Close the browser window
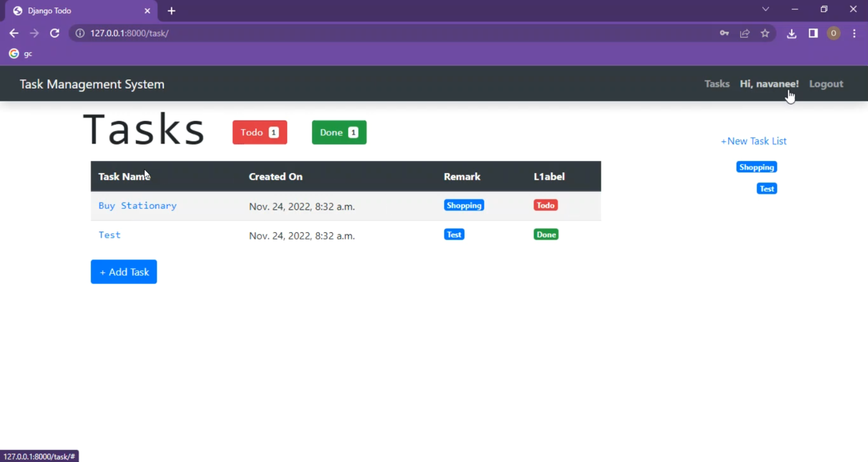Viewport: 868px width, 462px height. [x=853, y=9]
